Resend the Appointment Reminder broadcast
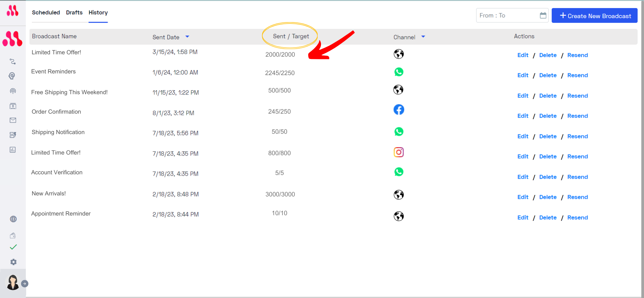This screenshot has width=644, height=298. click(578, 217)
